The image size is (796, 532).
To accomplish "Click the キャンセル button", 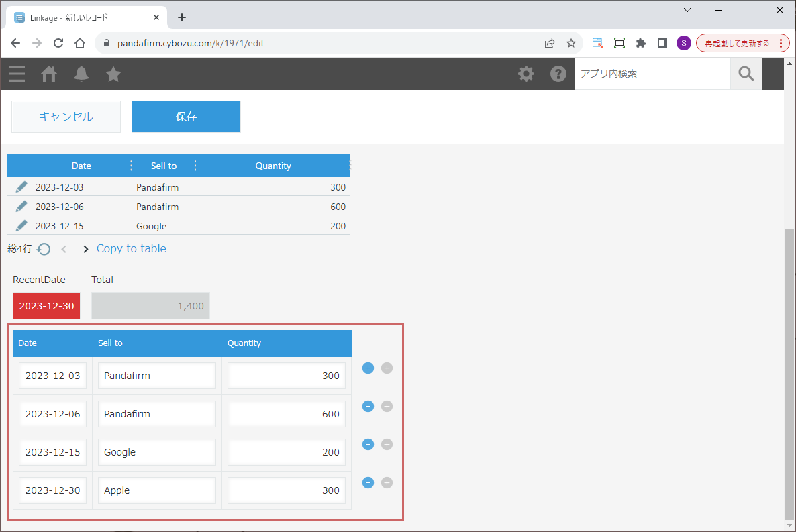I will click(x=66, y=117).
